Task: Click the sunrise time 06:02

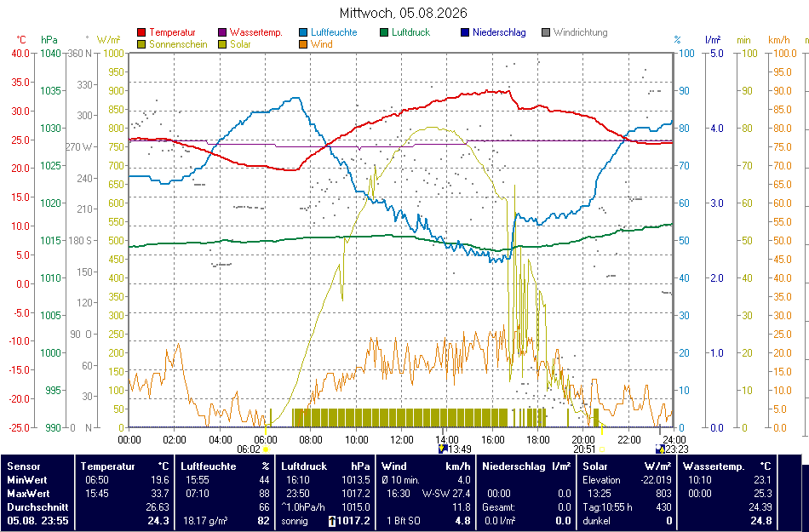Action: [249, 449]
